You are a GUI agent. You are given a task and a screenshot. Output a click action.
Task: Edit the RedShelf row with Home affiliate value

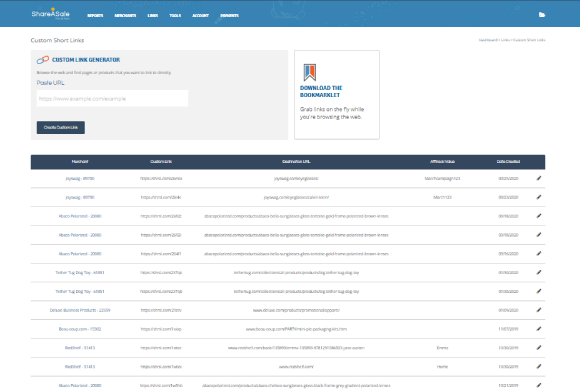click(539, 366)
